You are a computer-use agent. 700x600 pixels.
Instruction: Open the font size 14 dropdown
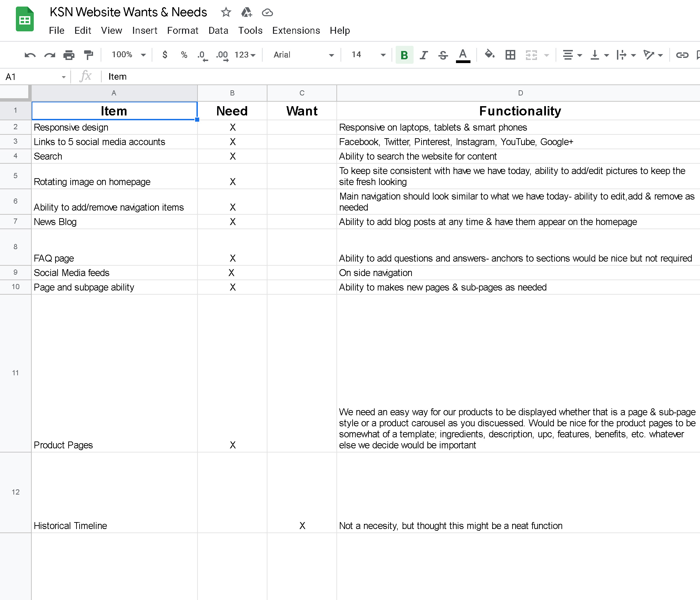pyautogui.click(x=368, y=55)
